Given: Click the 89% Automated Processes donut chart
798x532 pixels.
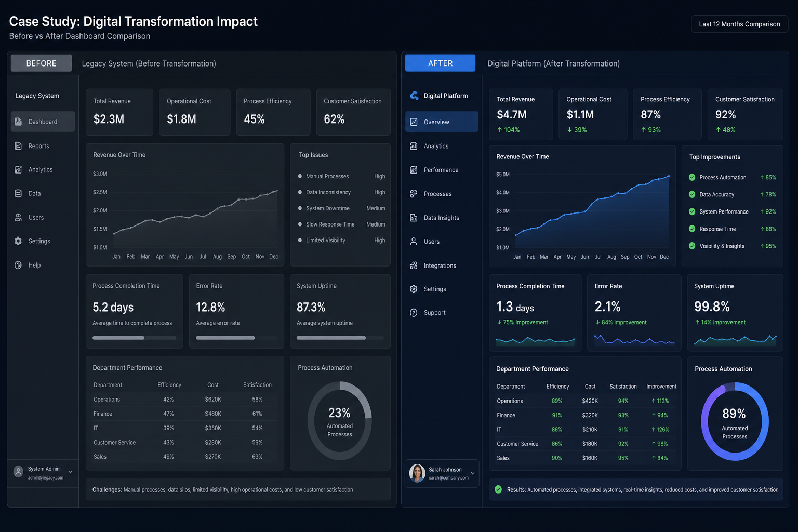Looking at the screenshot, I should tap(735, 421).
